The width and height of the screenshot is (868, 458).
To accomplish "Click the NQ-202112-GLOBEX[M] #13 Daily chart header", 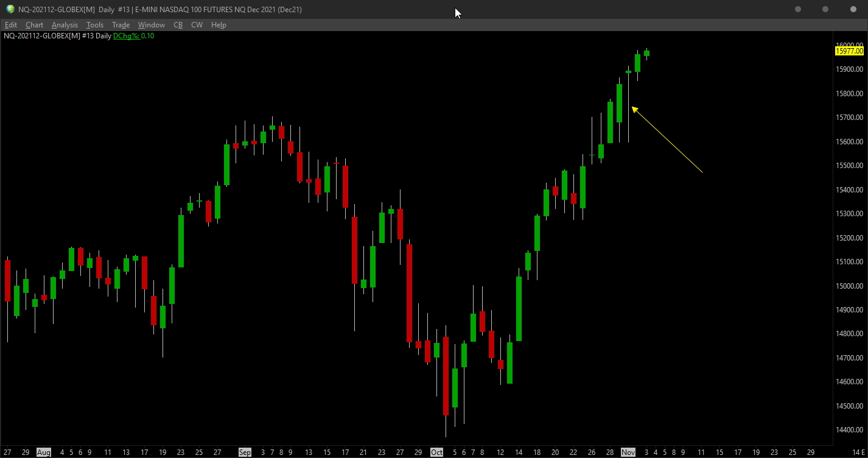I will 57,36.
